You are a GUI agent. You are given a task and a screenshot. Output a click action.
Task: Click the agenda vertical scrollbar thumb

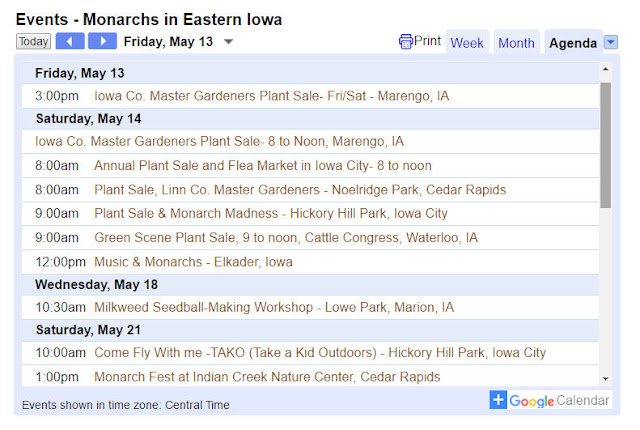(606, 145)
